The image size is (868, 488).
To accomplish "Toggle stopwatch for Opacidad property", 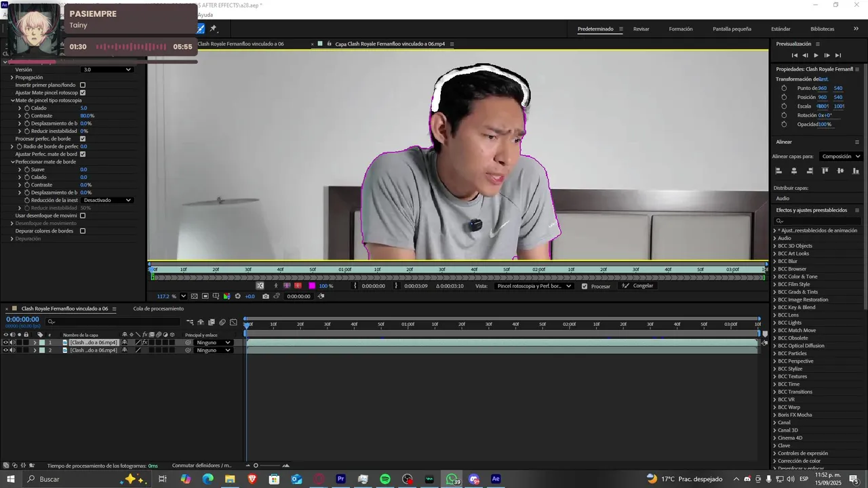I will (x=784, y=124).
